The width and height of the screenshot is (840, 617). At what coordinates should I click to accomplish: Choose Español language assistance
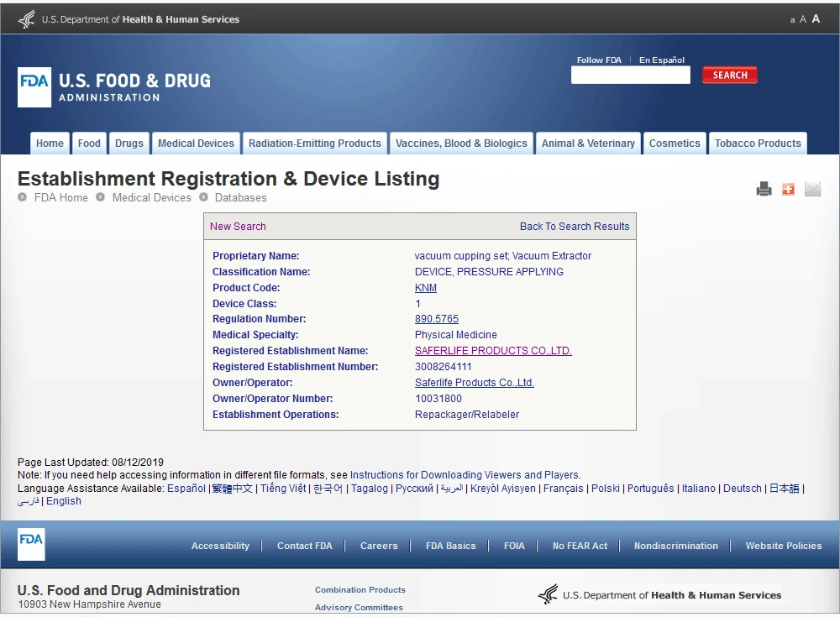tap(186, 489)
